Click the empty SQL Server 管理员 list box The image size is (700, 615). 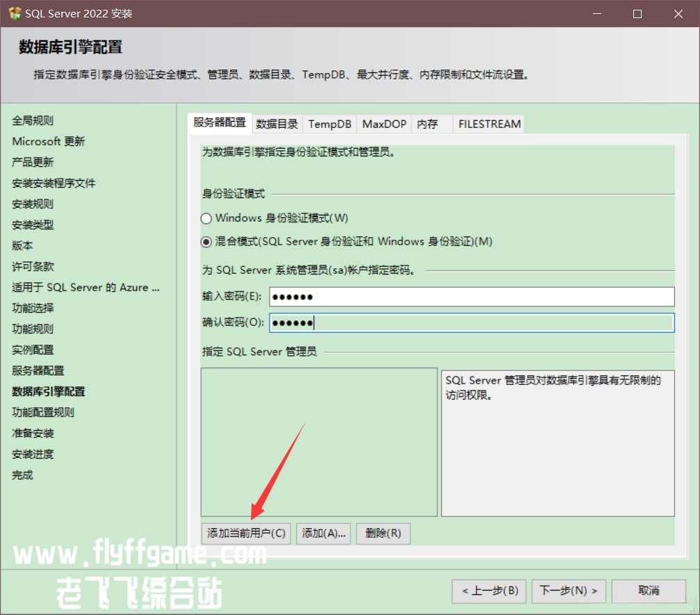click(x=319, y=442)
